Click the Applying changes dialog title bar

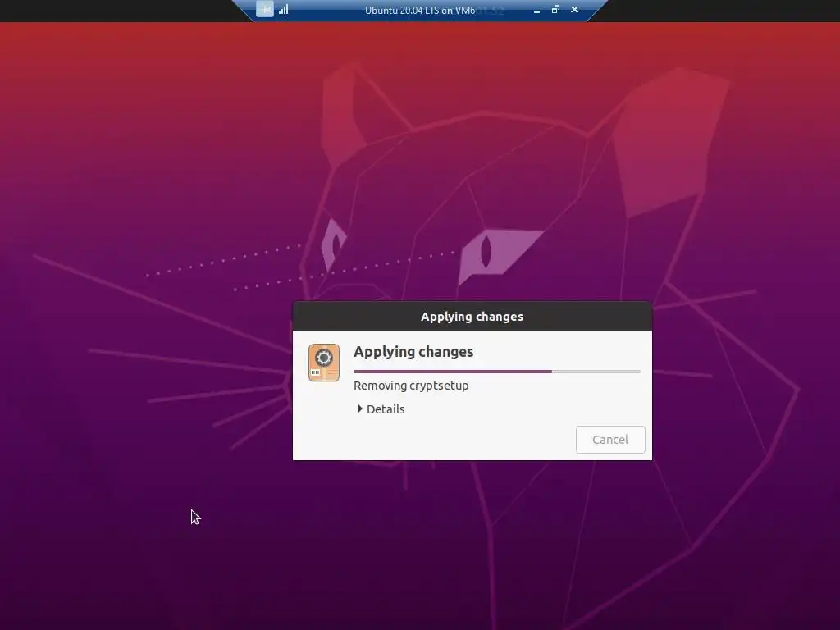[x=472, y=317]
